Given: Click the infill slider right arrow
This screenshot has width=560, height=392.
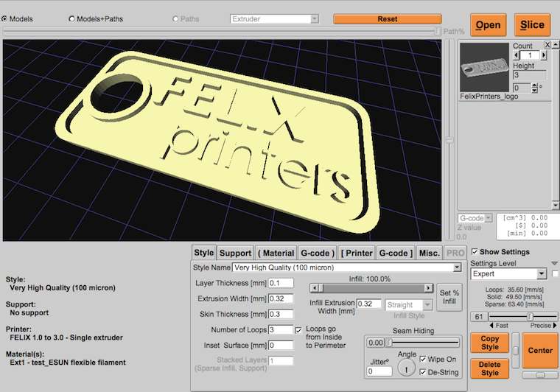Looking at the screenshot, I should (428, 288).
